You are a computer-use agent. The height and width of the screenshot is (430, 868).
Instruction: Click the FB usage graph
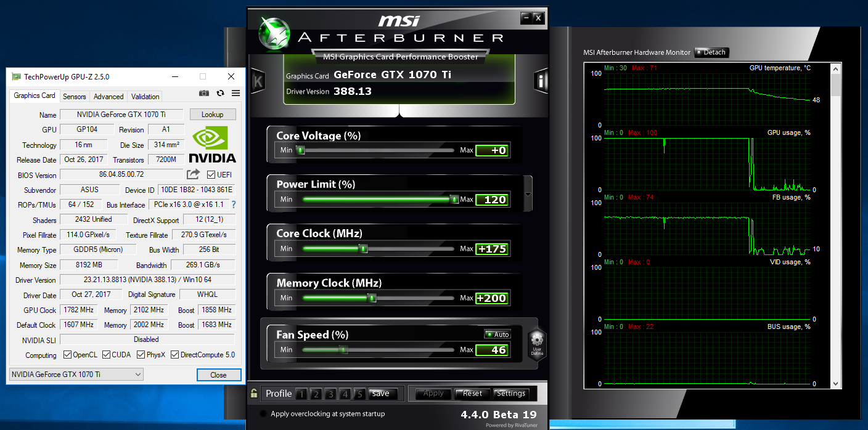coord(707,228)
